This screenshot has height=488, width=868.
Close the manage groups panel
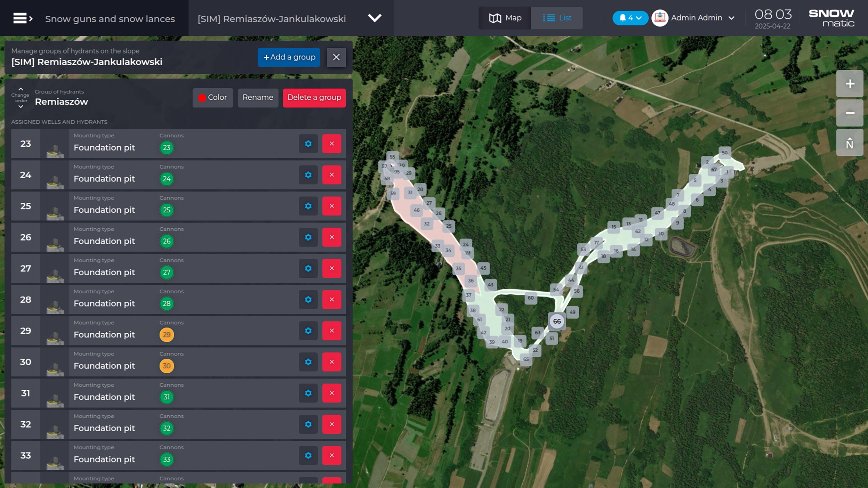coord(336,57)
